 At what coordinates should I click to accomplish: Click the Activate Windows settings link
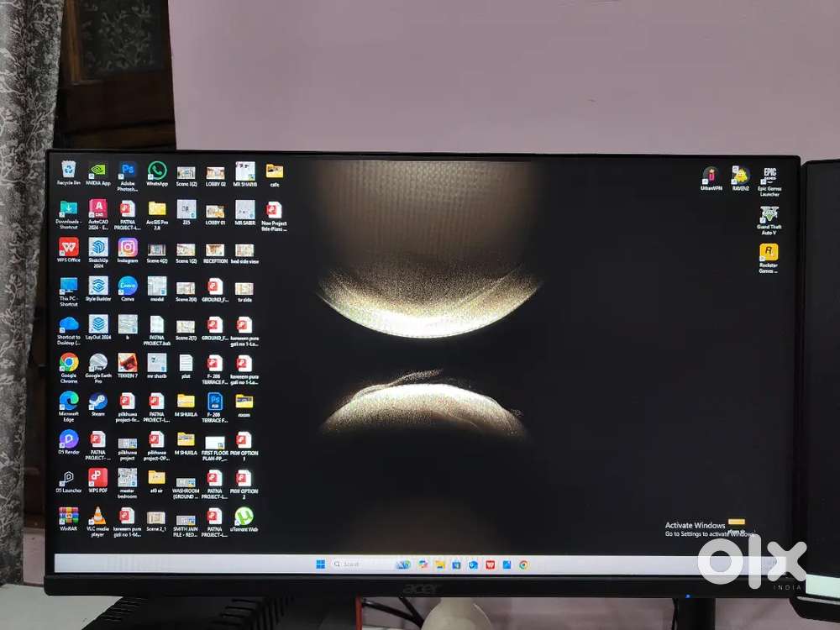pyautogui.click(x=706, y=534)
